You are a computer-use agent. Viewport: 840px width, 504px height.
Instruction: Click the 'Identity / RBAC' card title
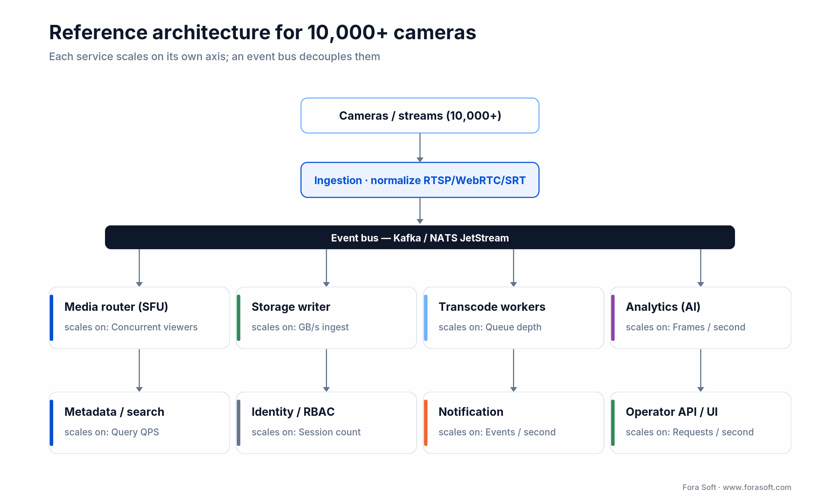pyautogui.click(x=293, y=412)
